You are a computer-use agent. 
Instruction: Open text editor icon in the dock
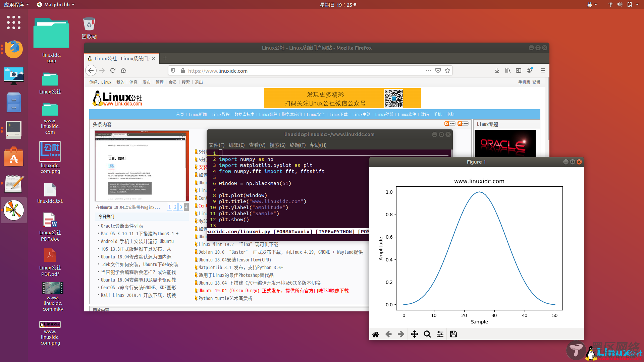tap(14, 183)
